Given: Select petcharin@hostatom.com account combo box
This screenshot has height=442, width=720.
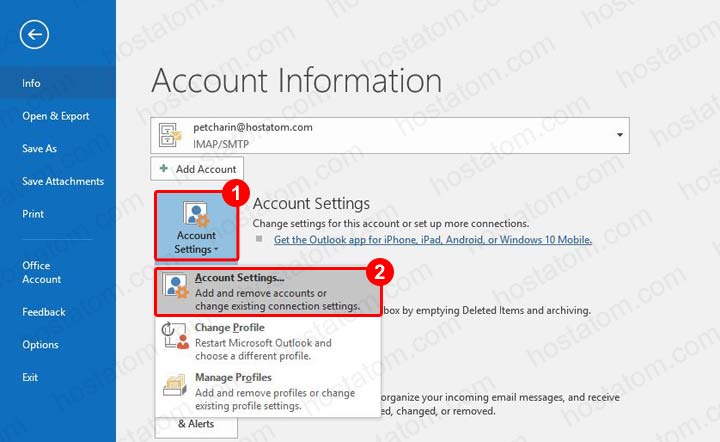Looking at the screenshot, I should pyautogui.click(x=390, y=135).
